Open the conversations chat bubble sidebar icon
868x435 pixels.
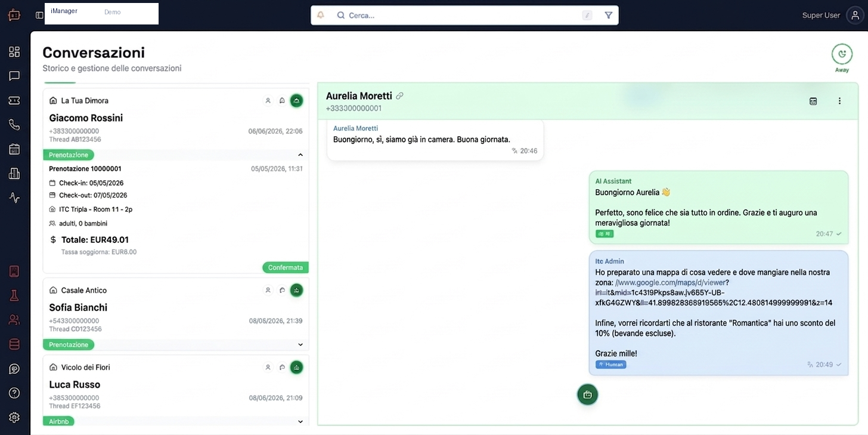[14, 76]
